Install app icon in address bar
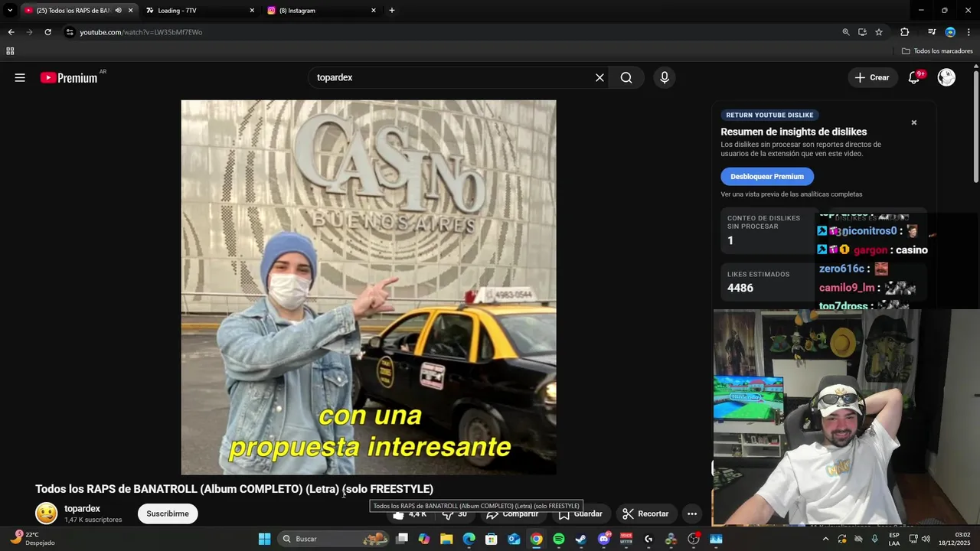This screenshot has height=551, width=980. (x=862, y=32)
